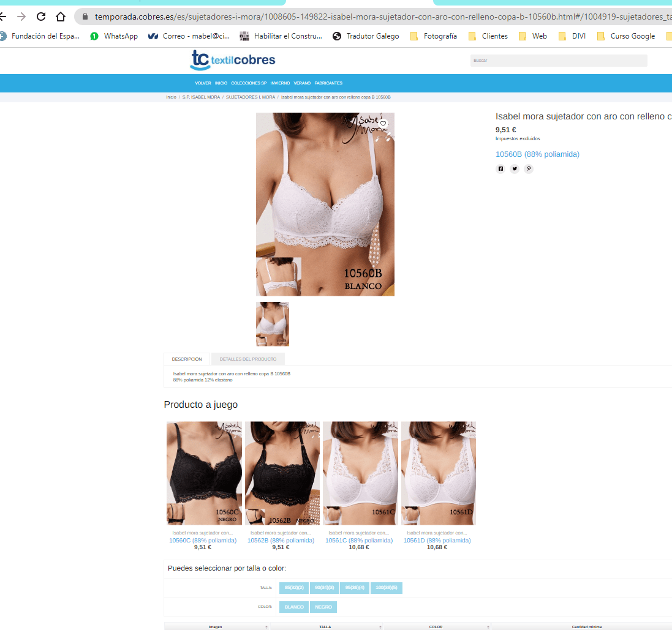Screen dimensions: 672x630
Task: Open related product 10561C image
Action: pos(360,473)
